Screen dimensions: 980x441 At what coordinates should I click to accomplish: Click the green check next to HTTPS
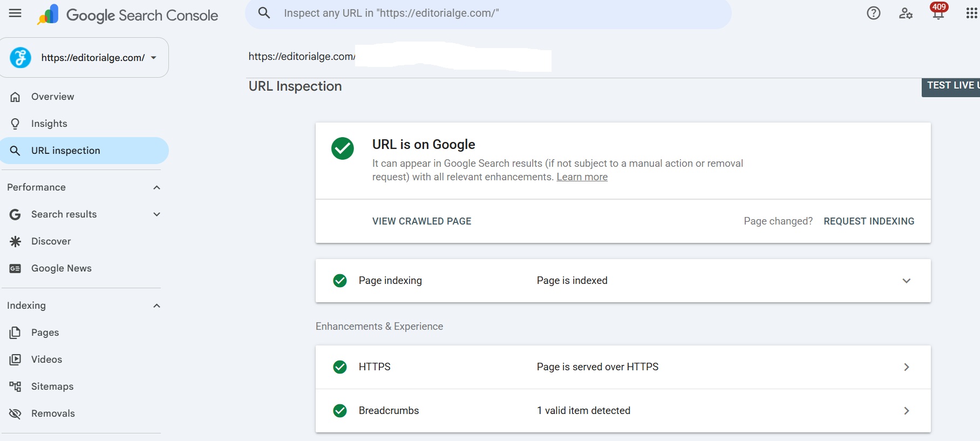340,367
